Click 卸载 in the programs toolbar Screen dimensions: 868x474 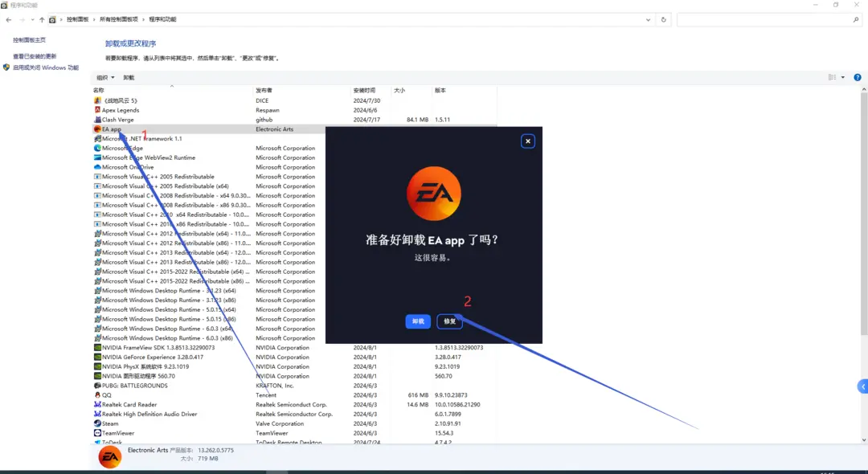click(129, 77)
